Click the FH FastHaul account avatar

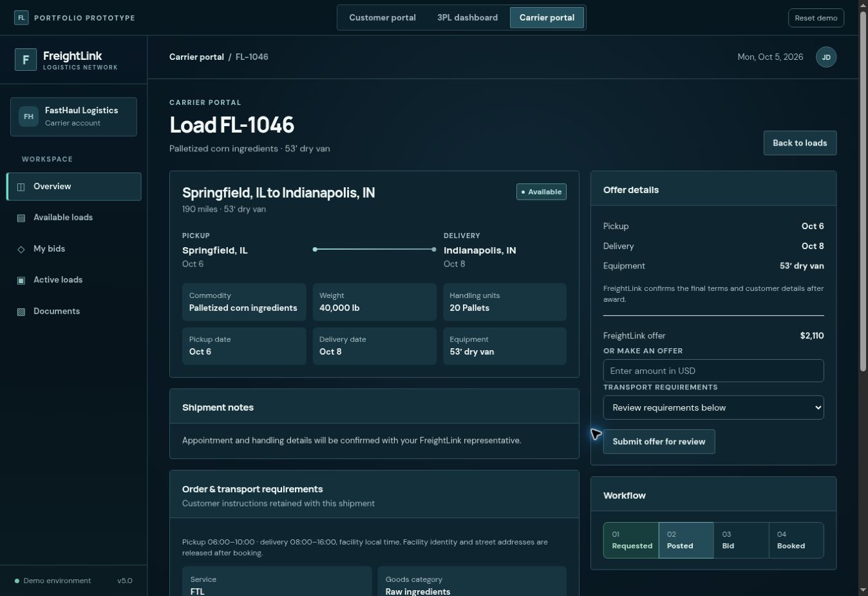28,116
